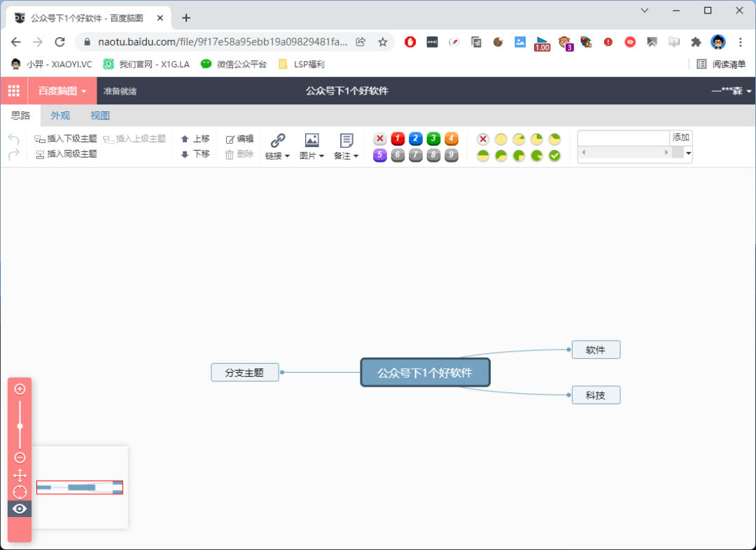Click the zoom slider handle
Viewport: 756px width, 550px height.
pyautogui.click(x=20, y=426)
